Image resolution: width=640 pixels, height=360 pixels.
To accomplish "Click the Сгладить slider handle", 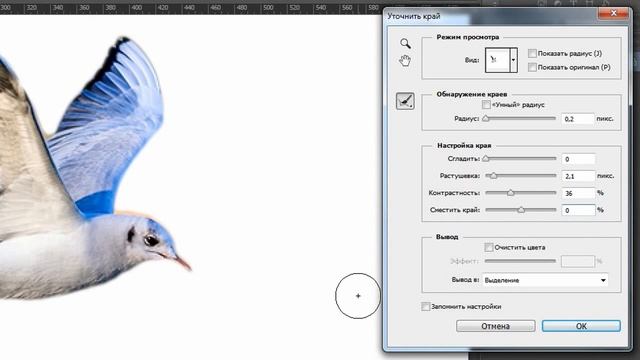I will point(485,159).
